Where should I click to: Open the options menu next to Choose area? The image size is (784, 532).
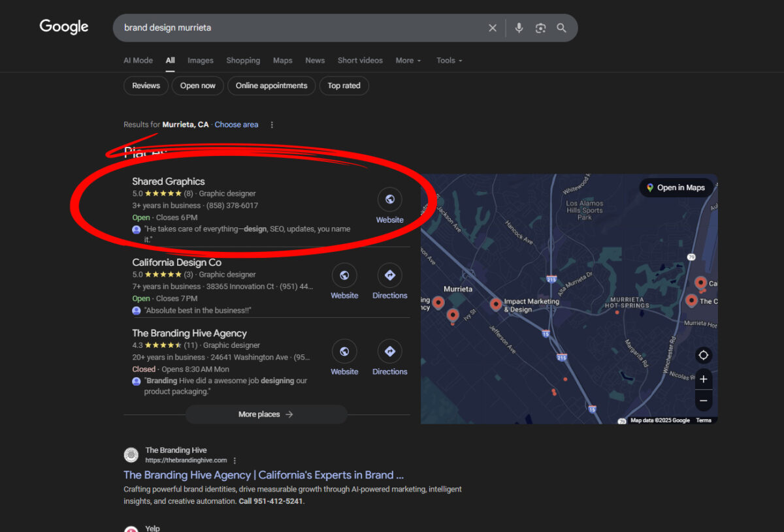[272, 124]
